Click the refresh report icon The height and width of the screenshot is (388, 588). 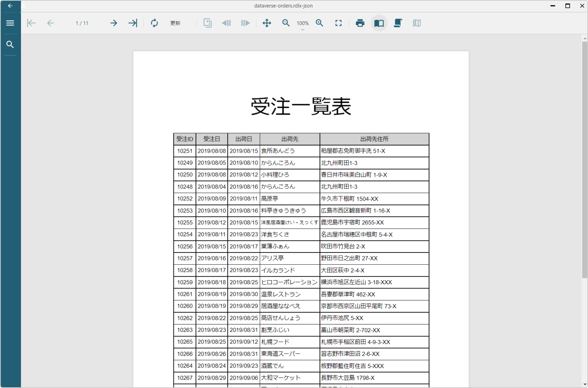[154, 23]
